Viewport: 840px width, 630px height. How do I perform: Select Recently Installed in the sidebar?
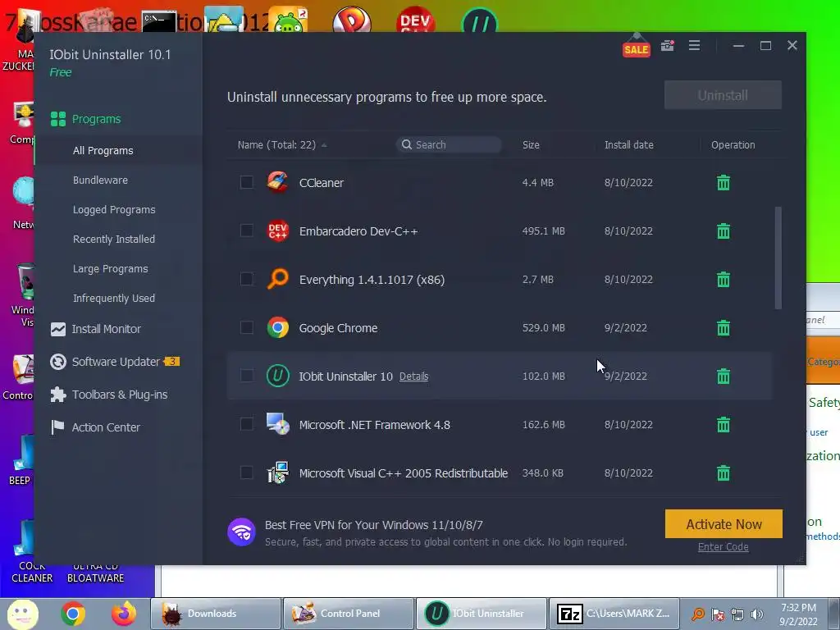coord(114,239)
